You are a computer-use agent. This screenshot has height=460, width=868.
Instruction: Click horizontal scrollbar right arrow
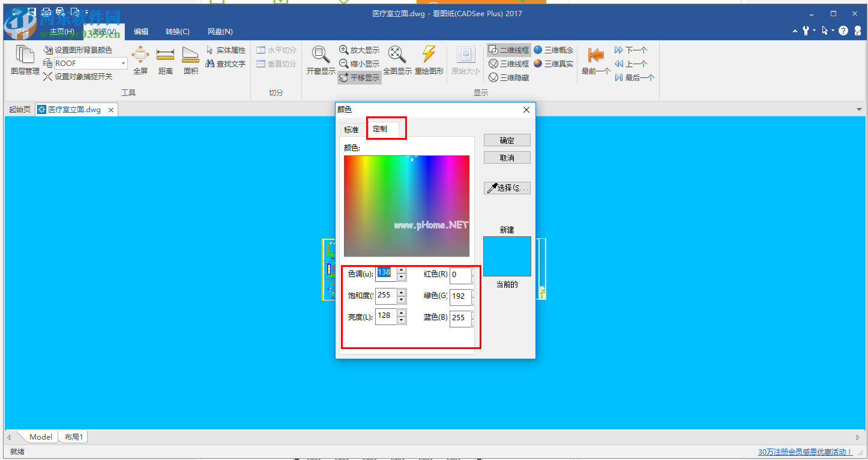(x=858, y=437)
